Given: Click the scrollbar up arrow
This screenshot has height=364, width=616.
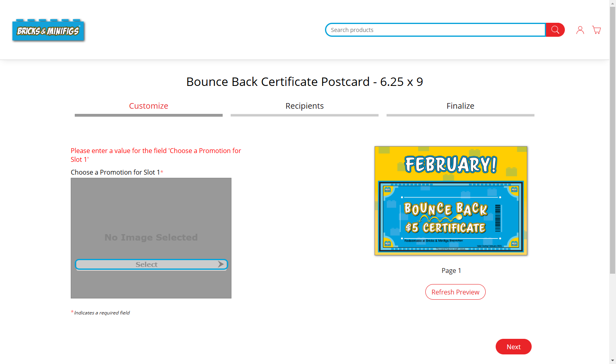Looking at the screenshot, I should click(612, 3).
